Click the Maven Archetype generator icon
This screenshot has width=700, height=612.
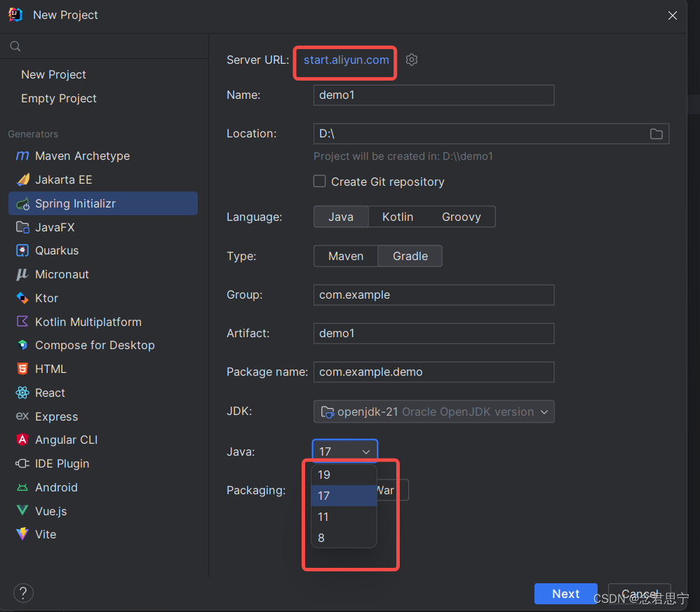coord(22,156)
